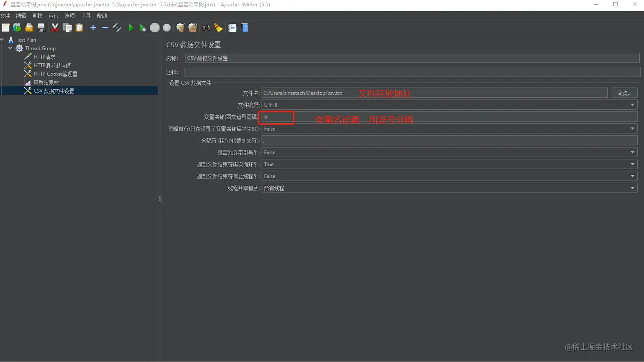The width and height of the screenshot is (644, 362).
Task: Open the Templates toolbar icon
Action: coord(17,28)
